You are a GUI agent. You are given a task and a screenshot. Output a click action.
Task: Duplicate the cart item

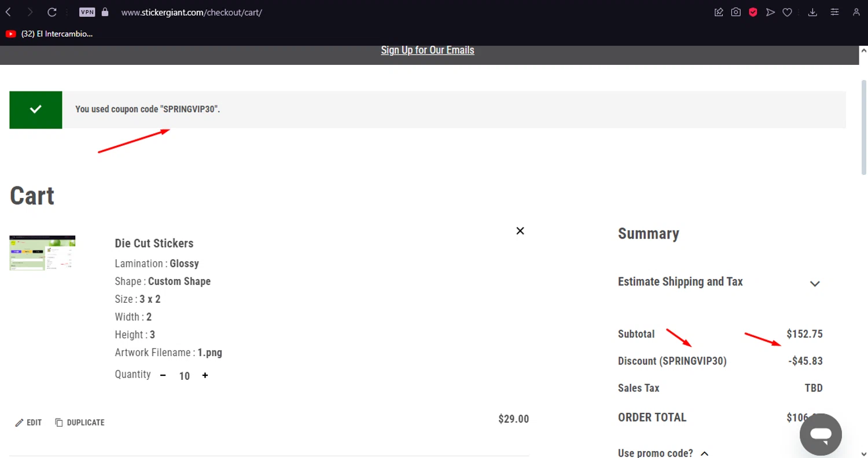click(80, 423)
